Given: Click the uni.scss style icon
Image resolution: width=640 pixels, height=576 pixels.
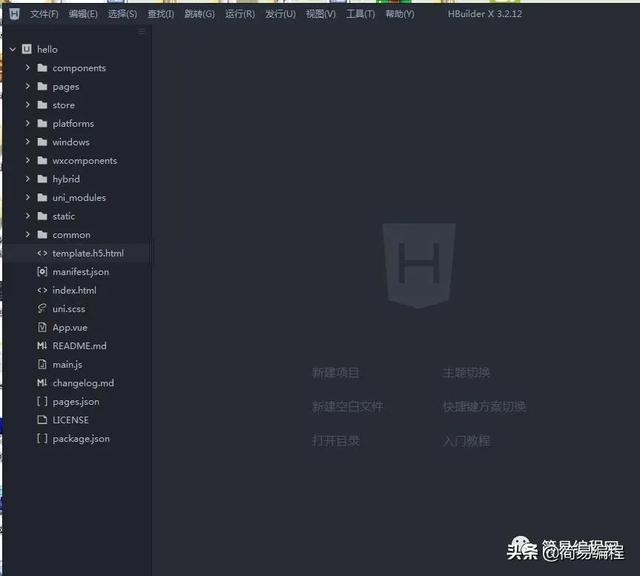Looking at the screenshot, I should [x=42, y=309].
